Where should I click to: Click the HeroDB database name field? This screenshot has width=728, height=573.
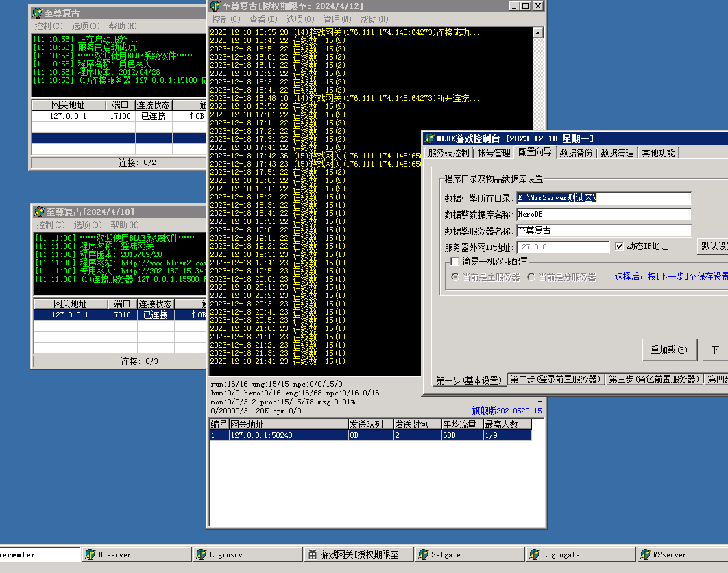(604, 214)
